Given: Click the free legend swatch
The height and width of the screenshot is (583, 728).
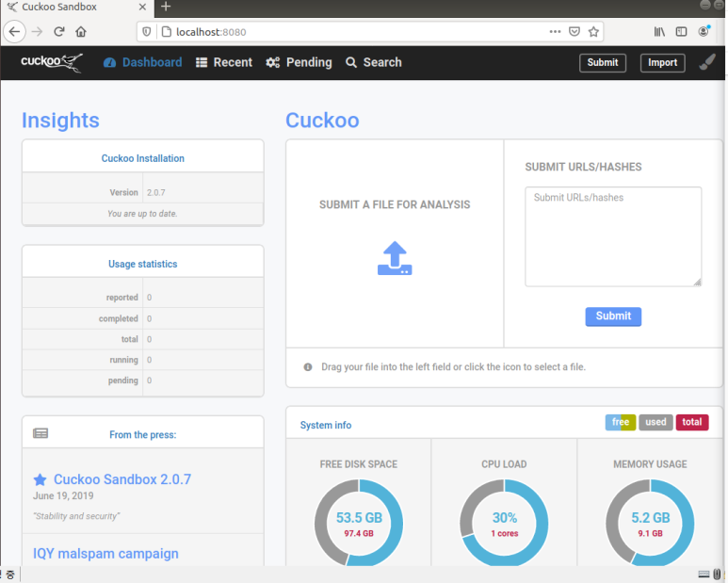Looking at the screenshot, I should (621, 422).
